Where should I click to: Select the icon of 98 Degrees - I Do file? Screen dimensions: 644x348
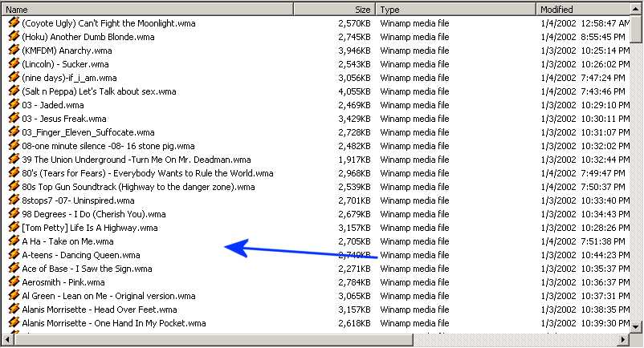[14, 214]
